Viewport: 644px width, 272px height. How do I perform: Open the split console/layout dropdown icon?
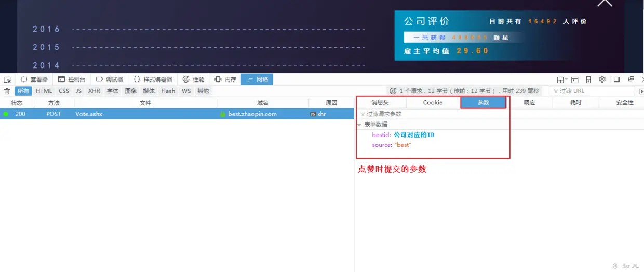point(562,79)
